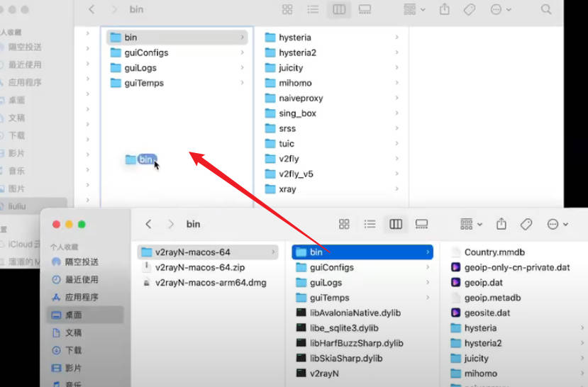
Task: Select guiConfigs folder in the rear window
Action: coord(177,53)
